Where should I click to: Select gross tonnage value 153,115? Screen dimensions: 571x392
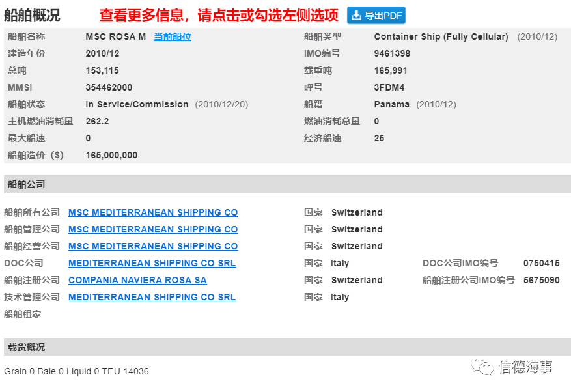pyautogui.click(x=102, y=70)
